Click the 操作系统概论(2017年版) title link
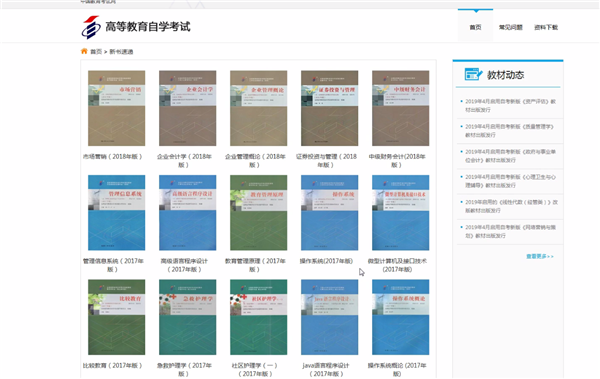The width and height of the screenshot is (600, 379). (397, 369)
